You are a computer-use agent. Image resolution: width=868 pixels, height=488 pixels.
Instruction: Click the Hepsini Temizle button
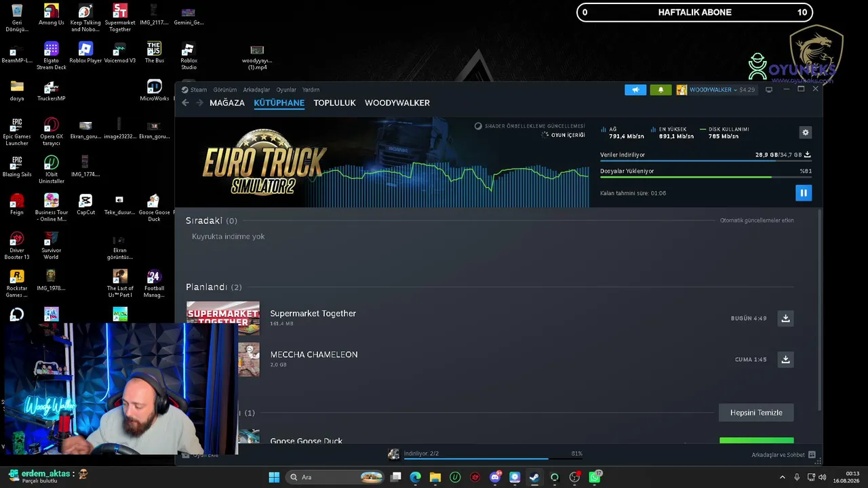(x=756, y=413)
